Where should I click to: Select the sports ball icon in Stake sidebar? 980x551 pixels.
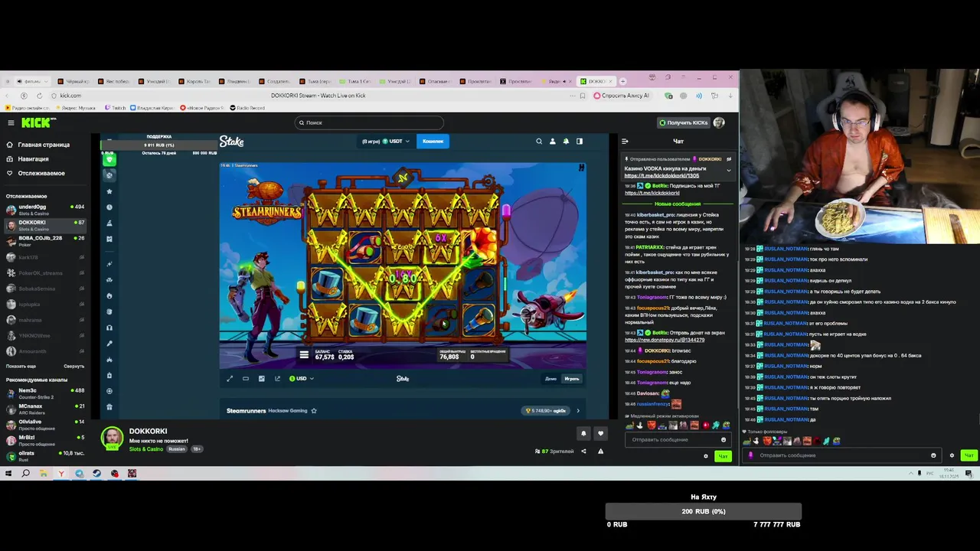point(109,175)
